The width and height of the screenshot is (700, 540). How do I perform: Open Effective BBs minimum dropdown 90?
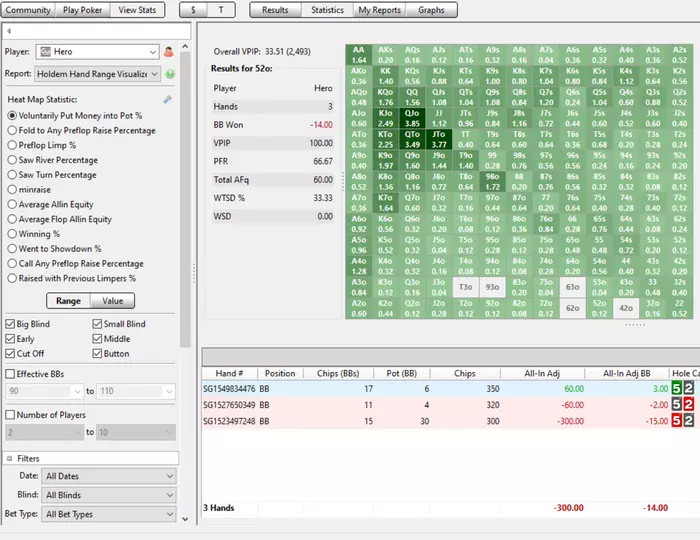tap(44, 391)
